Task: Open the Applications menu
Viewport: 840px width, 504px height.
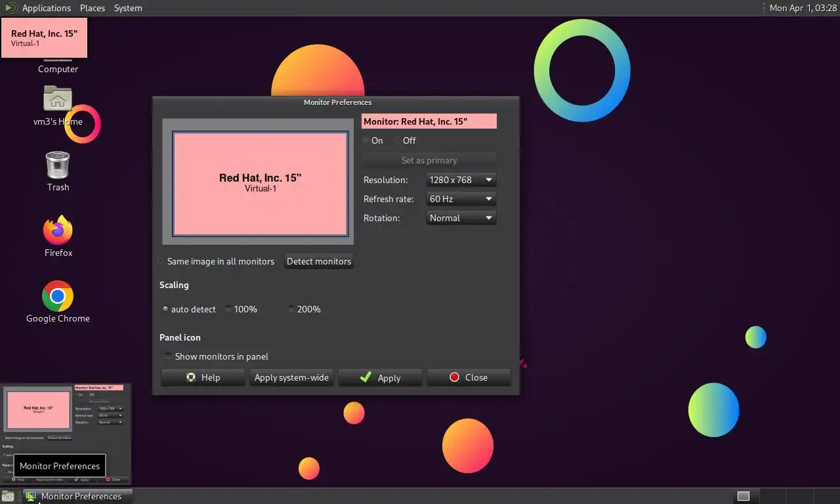Action: [46, 8]
